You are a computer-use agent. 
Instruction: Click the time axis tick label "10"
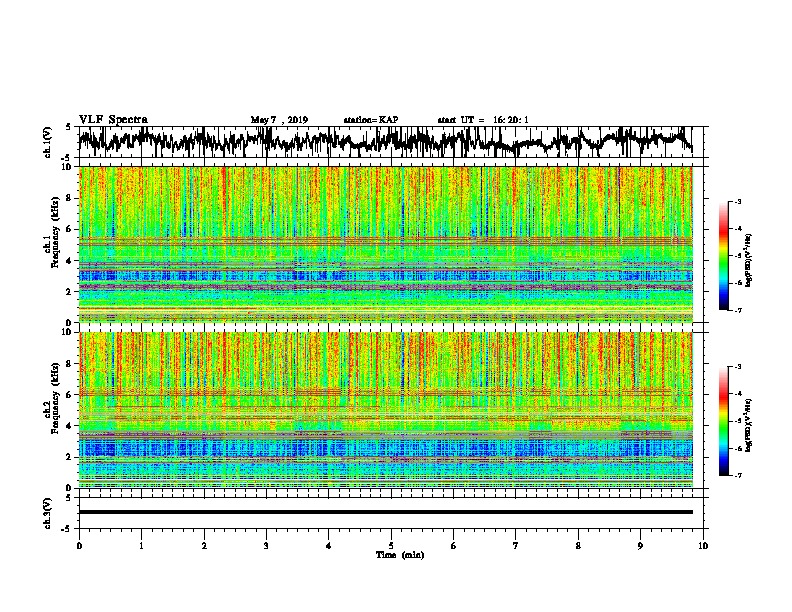tap(703, 545)
